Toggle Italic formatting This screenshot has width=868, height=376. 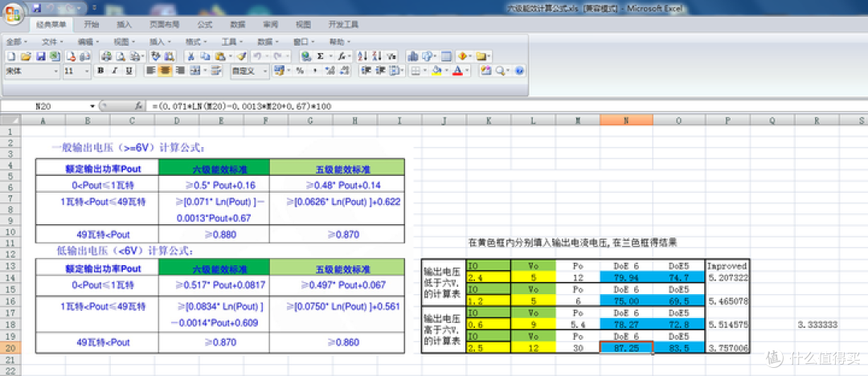[115, 71]
